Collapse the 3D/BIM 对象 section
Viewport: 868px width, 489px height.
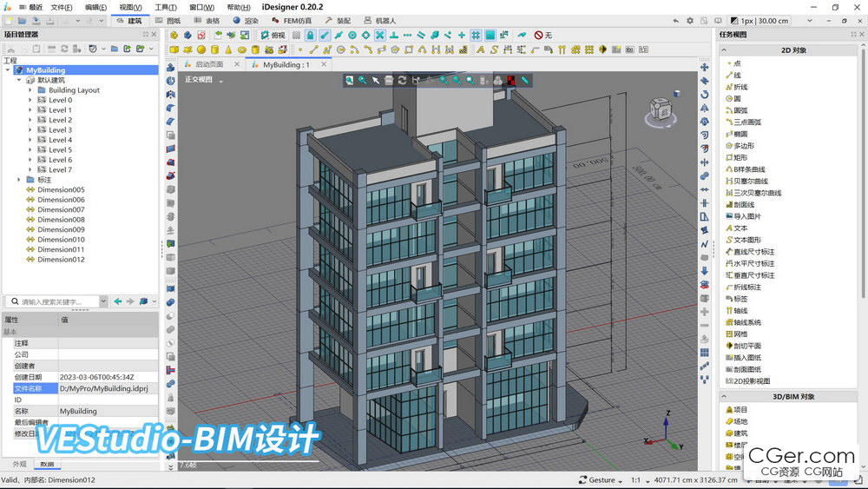point(724,397)
